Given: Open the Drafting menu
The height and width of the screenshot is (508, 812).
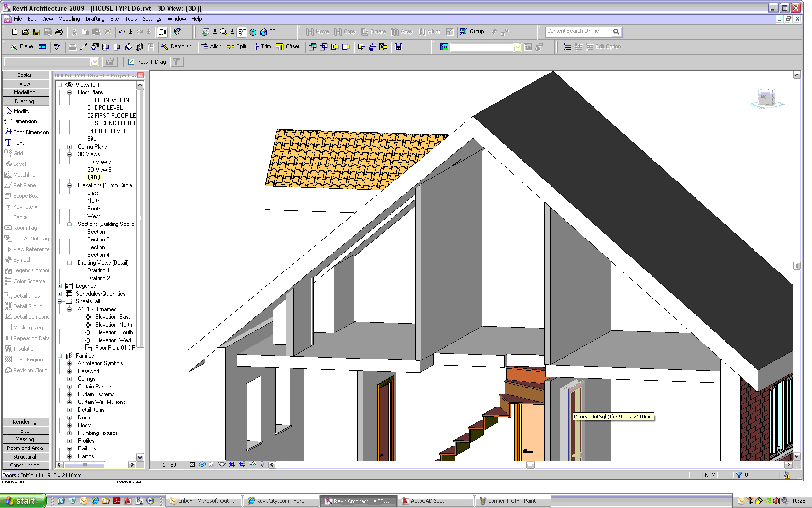Looking at the screenshot, I should [95, 19].
